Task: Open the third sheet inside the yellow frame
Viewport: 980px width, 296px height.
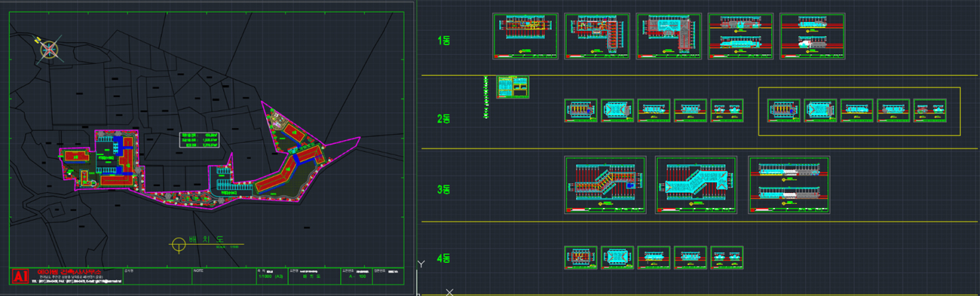Action: click(857, 111)
